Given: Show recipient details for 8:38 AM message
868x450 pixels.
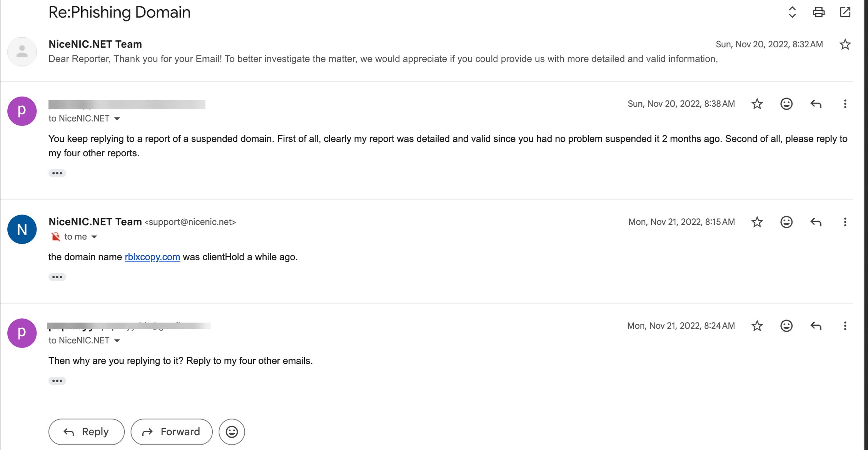Looking at the screenshot, I should 117,119.
